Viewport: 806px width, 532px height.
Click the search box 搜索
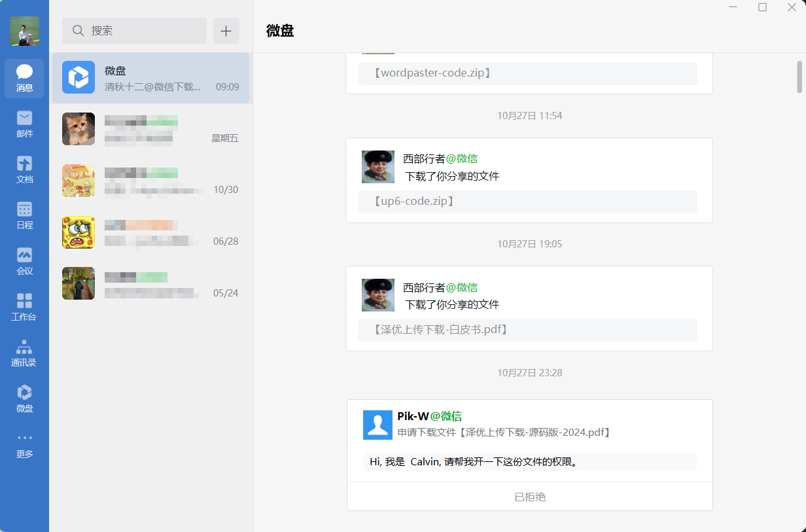click(x=134, y=31)
